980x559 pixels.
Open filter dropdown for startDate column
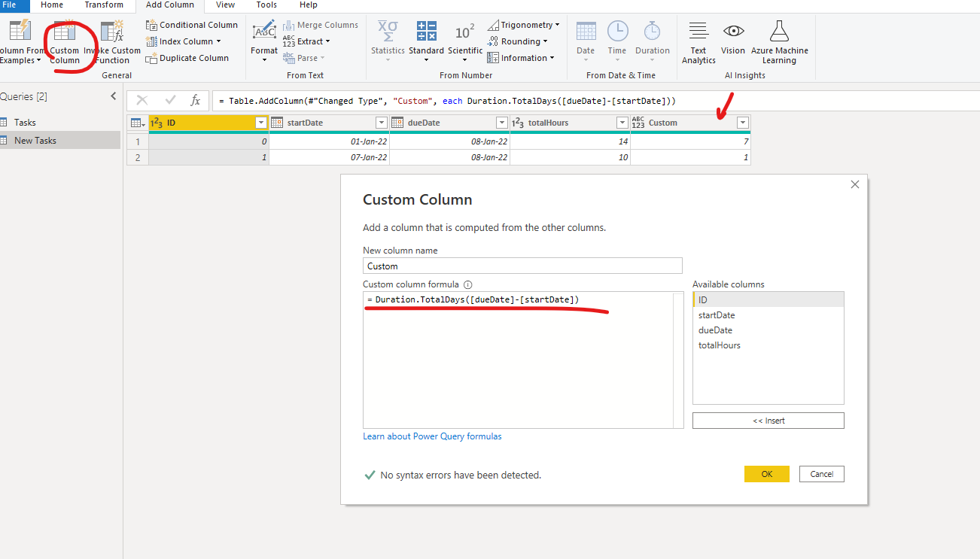pyautogui.click(x=382, y=123)
